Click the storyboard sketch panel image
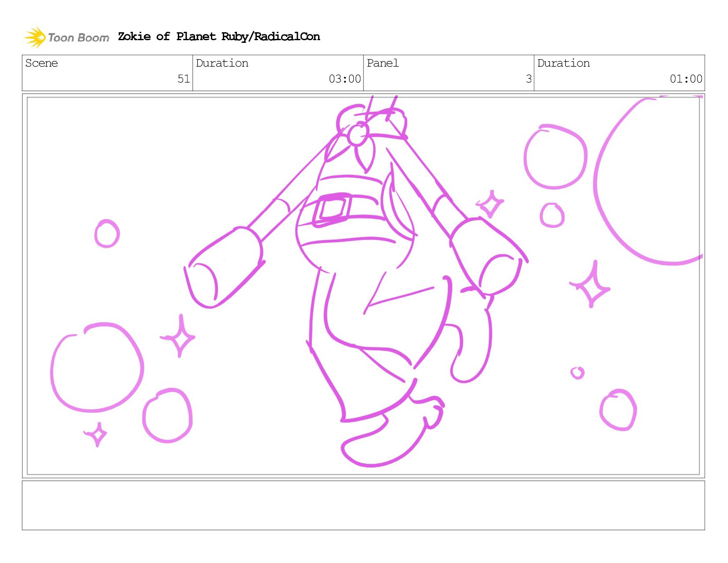Image resolution: width=728 pixels, height=563 pixels. [363, 286]
